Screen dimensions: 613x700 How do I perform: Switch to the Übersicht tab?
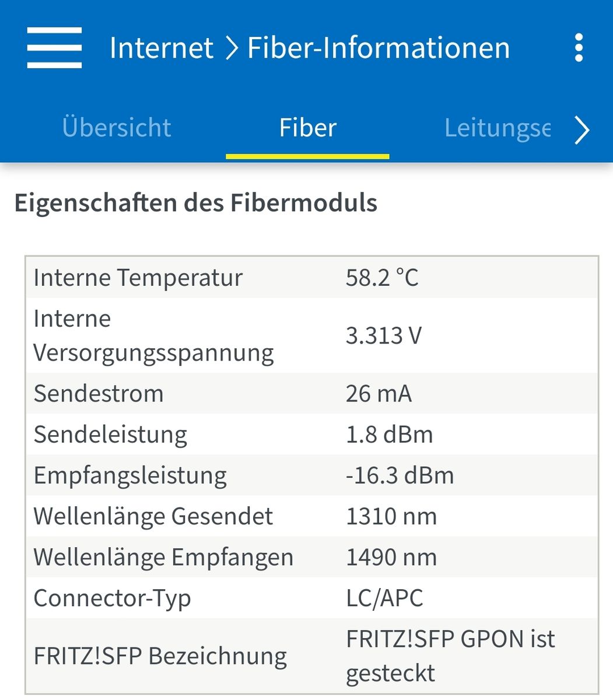pos(117,128)
